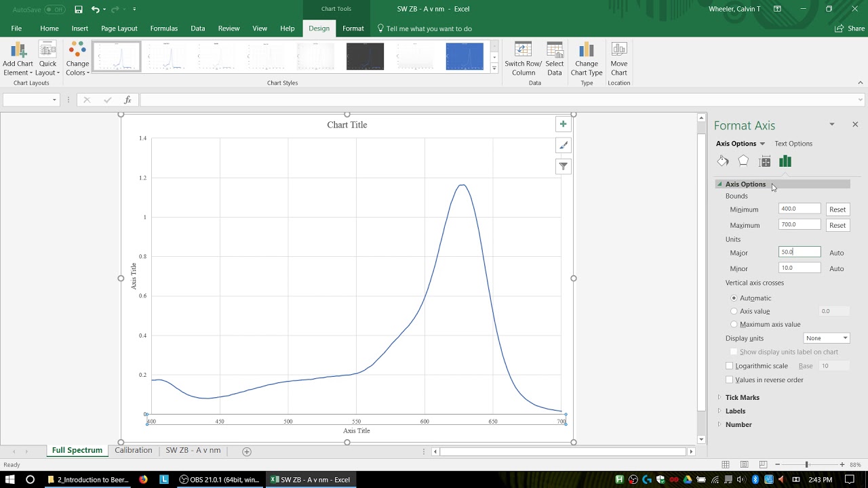Reset the Minimum bound
The height and width of the screenshot is (488, 868).
[837, 209]
